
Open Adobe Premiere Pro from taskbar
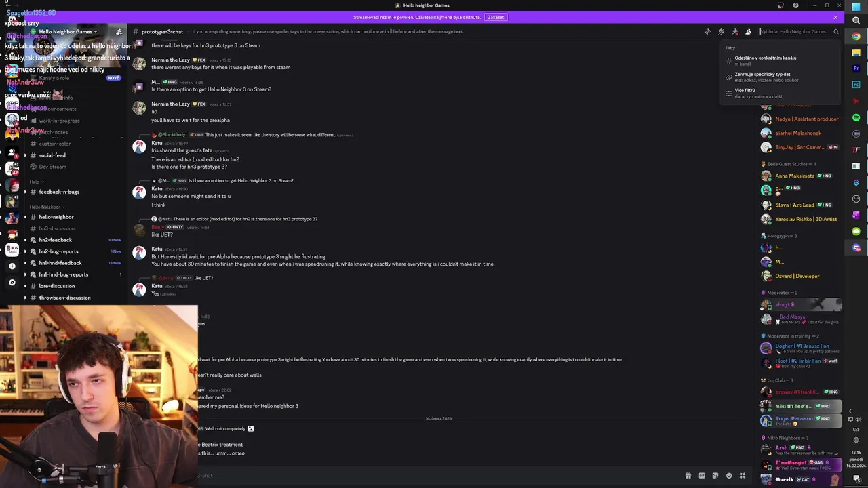pos(856,68)
